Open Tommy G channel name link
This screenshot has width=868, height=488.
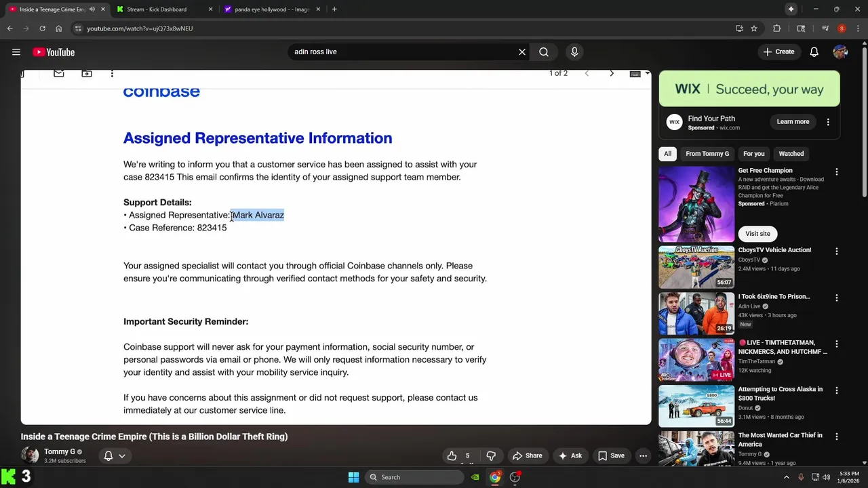click(x=59, y=451)
